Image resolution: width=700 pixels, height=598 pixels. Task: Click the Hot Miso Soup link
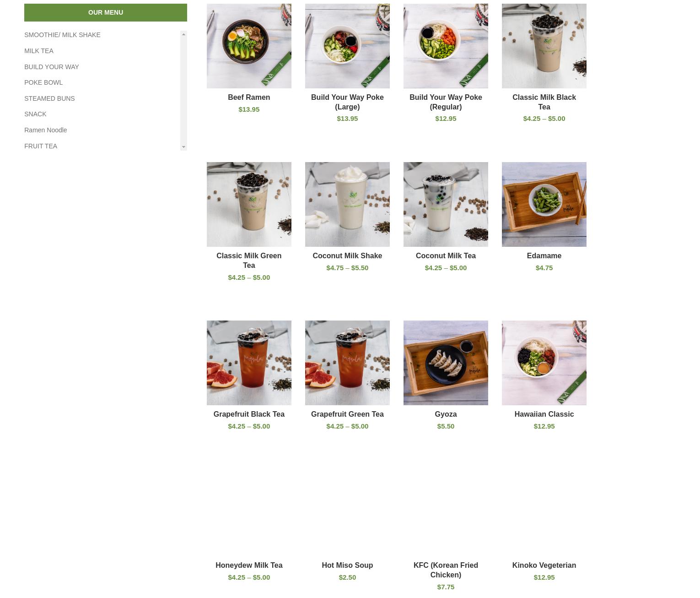(347, 565)
